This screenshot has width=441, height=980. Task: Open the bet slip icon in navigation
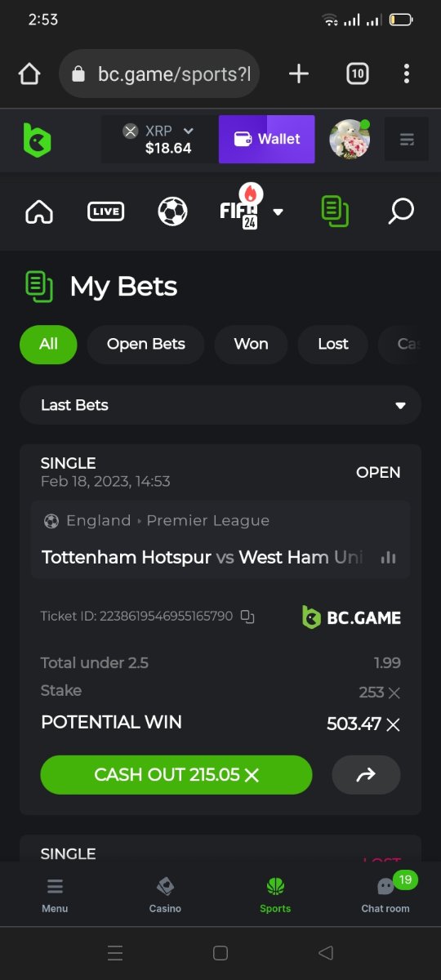tap(334, 212)
